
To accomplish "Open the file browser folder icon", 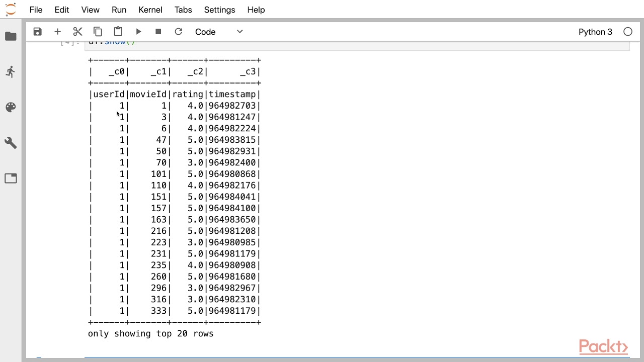I will [x=11, y=36].
